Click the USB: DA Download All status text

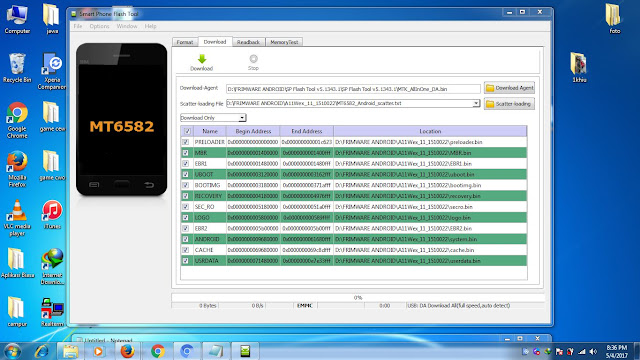click(x=459, y=305)
